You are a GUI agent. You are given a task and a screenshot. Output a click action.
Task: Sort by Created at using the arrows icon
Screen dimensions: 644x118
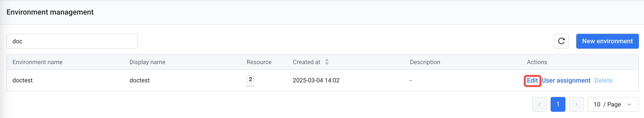tap(327, 62)
